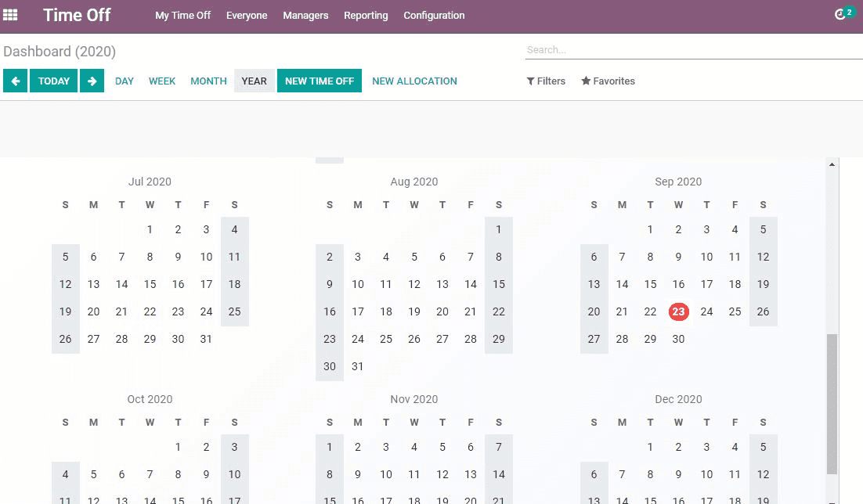The height and width of the screenshot is (504, 863).
Task: Click the calendar scrollbar up arrow
Action: coord(832,164)
